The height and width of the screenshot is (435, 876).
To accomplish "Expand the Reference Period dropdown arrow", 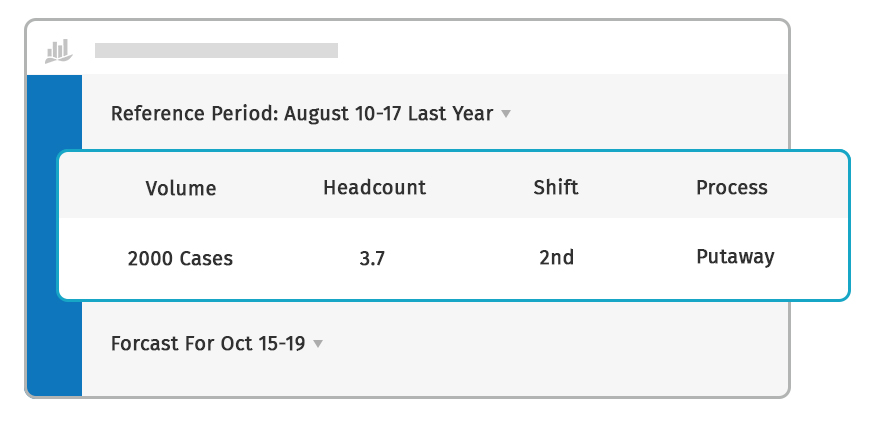I will [506, 114].
